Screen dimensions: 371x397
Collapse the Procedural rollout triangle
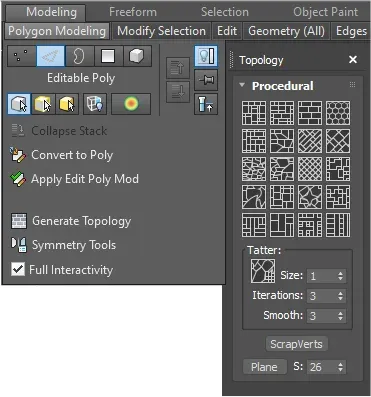[x=242, y=85]
